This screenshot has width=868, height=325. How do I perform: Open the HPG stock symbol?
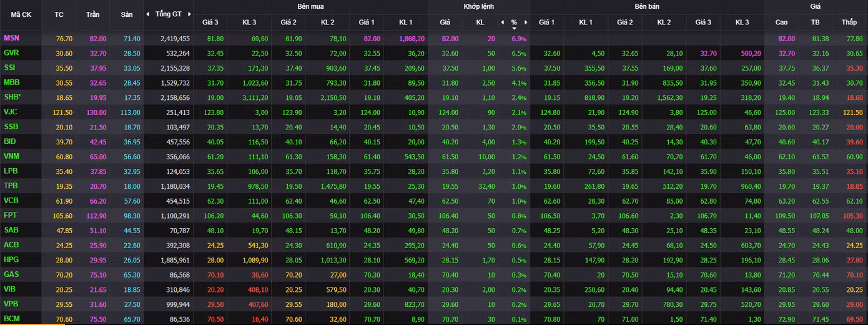pyautogui.click(x=11, y=259)
